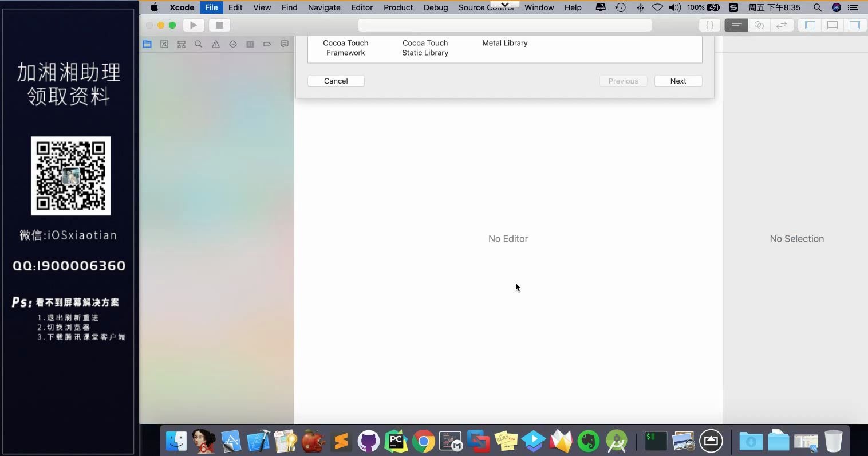This screenshot has width=868, height=456.
Task: Click the Next button
Action: coord(678,81)
